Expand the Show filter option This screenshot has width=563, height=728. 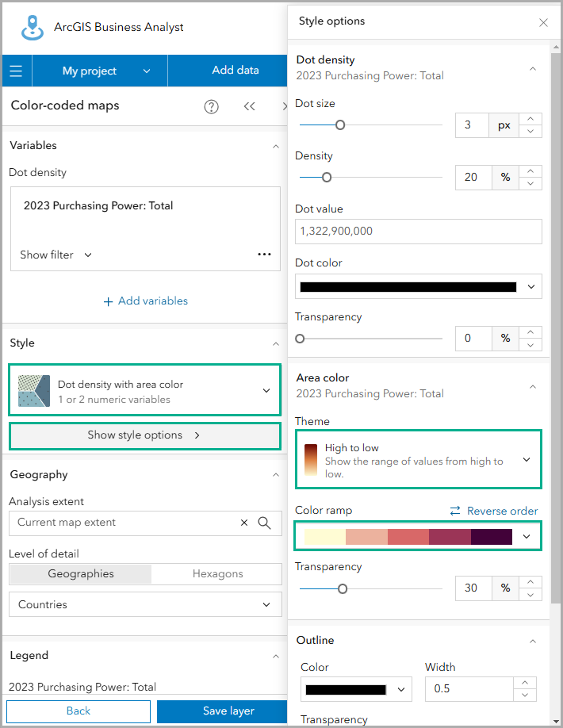pos(56,255)
